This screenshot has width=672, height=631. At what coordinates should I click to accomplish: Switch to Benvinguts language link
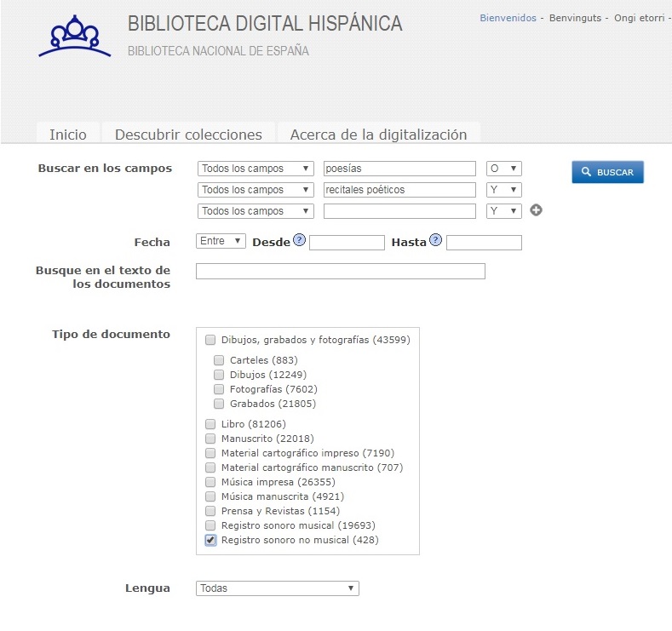tap(575, 18)
